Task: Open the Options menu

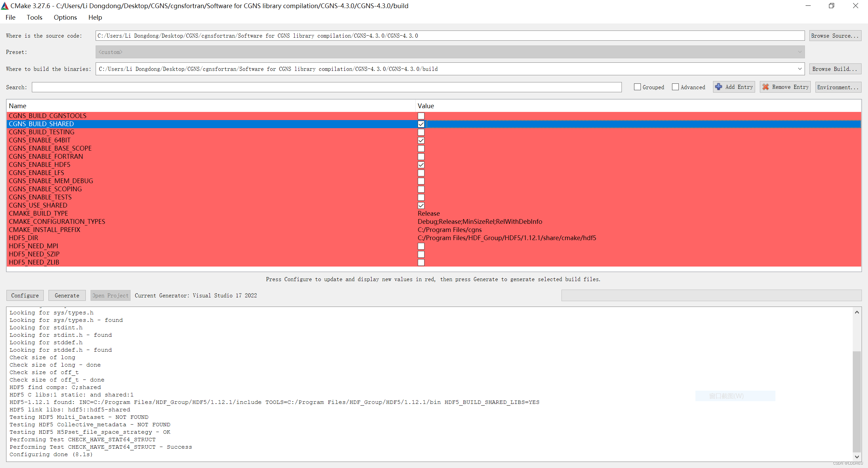Action: tap(65, 17)
